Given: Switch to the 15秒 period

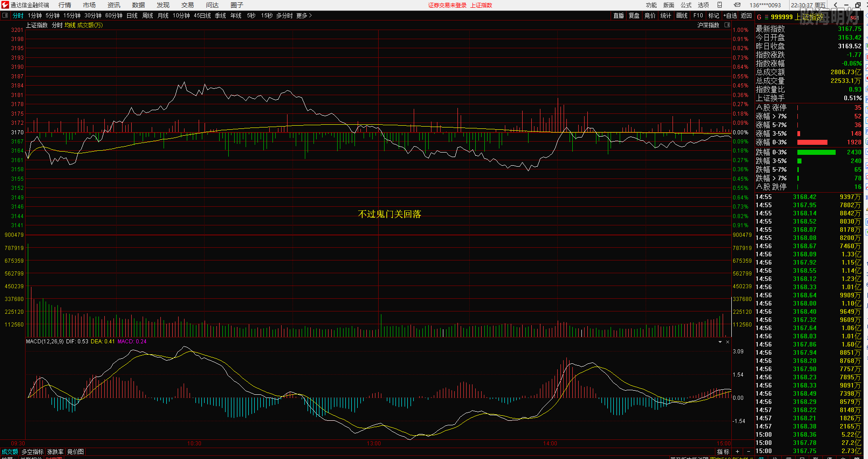Looking at the screenshot, I should click(267, 15).
